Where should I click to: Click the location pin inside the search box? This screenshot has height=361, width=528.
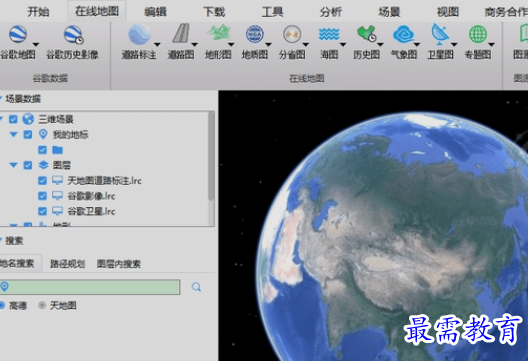(4, 287)
